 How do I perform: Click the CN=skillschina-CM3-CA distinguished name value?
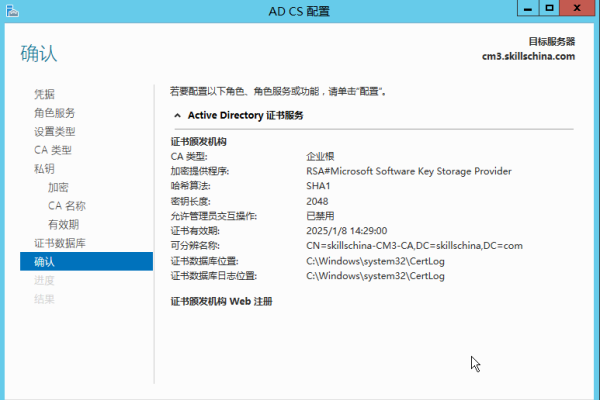pyautogui.click(x=414, y=245)
